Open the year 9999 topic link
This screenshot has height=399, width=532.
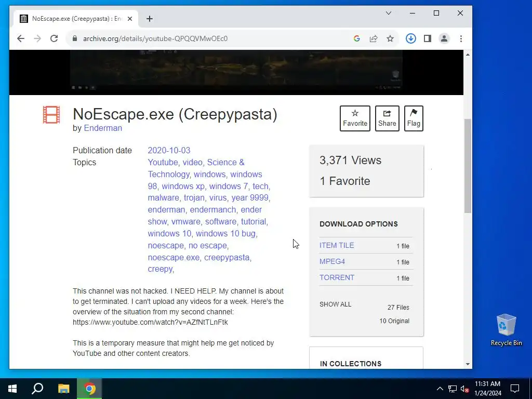250,198
